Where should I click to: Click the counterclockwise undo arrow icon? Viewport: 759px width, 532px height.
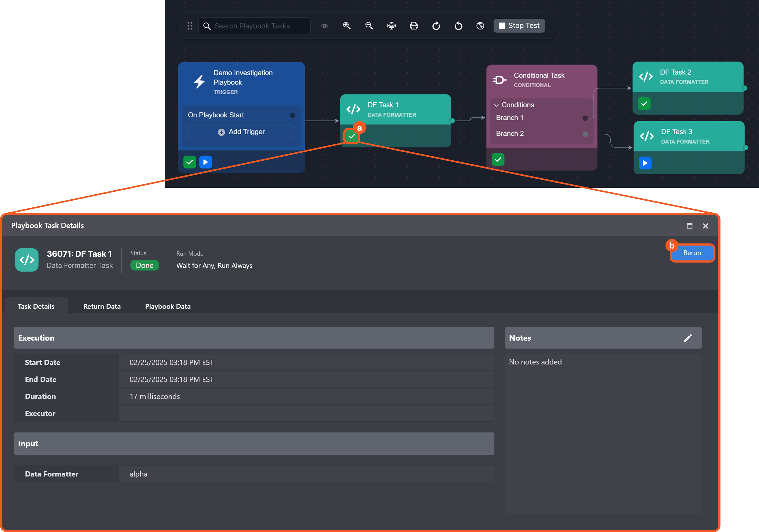tap(458, 26)
